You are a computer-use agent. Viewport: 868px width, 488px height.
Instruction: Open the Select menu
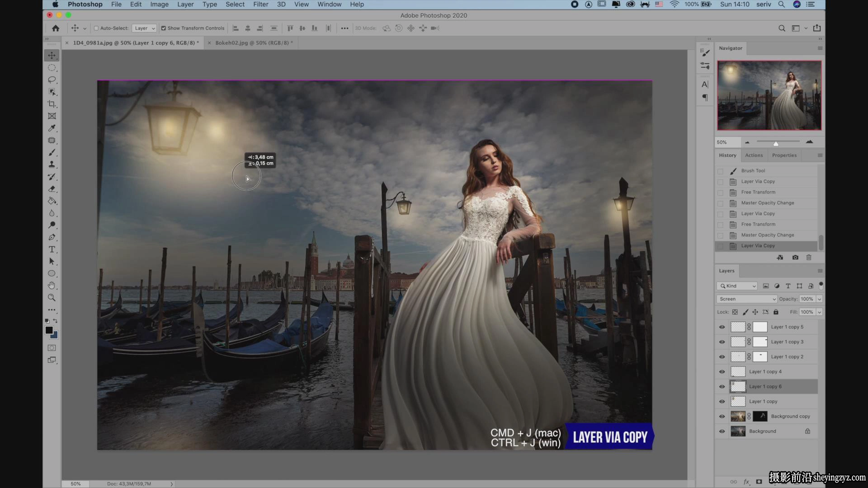[x=235, y=5]
